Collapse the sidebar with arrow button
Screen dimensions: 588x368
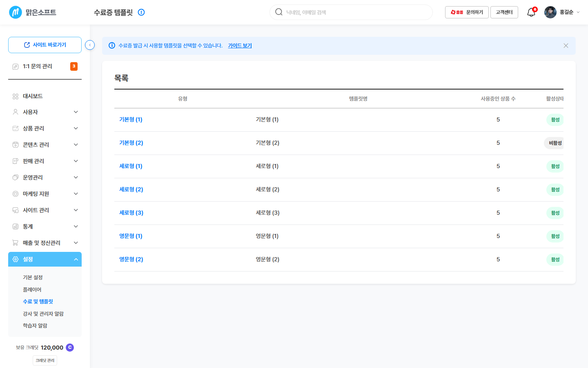[90, 45]
